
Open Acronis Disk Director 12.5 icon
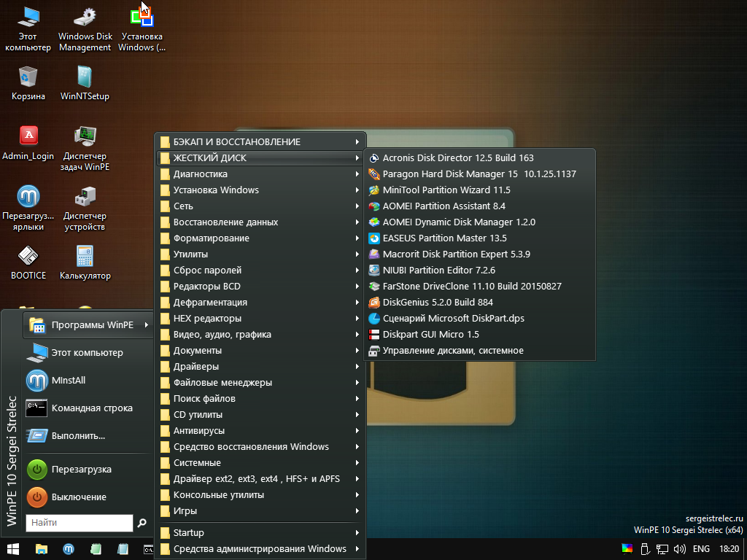(x=374, y=158)
